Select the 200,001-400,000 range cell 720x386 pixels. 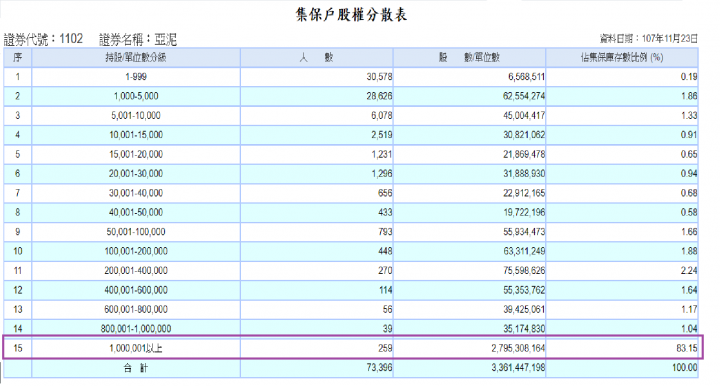tap(136, 271)
